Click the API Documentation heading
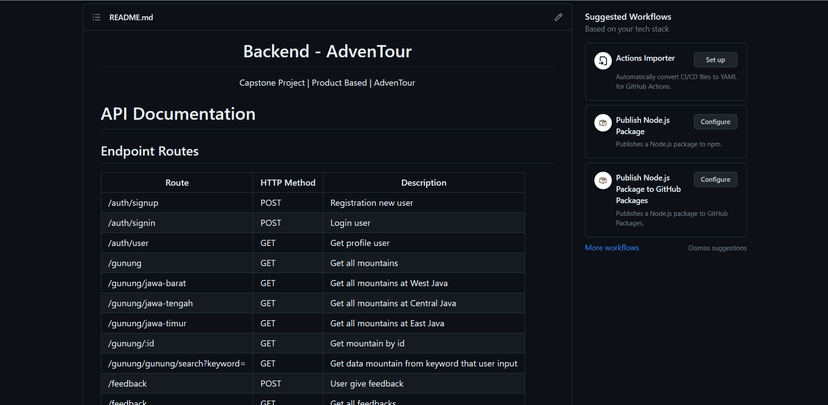Image resolution: width=828 pixels, height=405 pixels. (178, 114)
